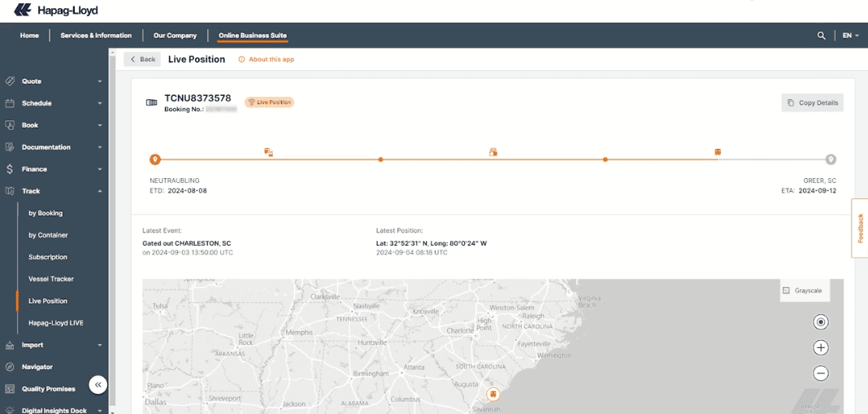This screenshot has height=414, width=868.
Task: Click the first truck milestone icon on route
Action: point(268,152)
